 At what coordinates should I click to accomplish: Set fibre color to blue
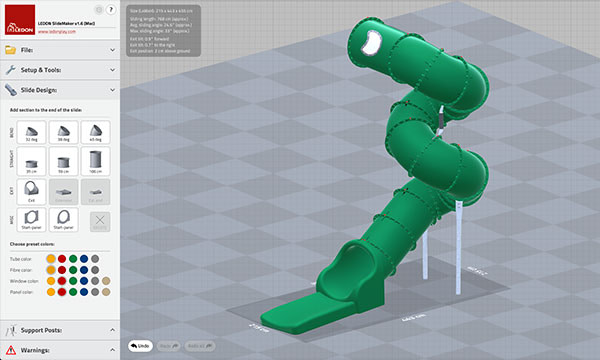click(x=84, y=270)
